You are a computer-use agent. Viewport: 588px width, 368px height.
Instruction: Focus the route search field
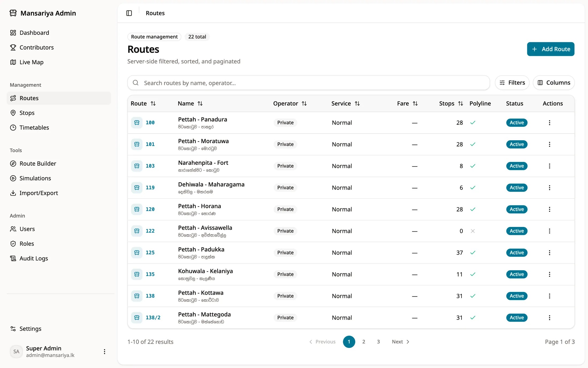click(x=309, y=83)
